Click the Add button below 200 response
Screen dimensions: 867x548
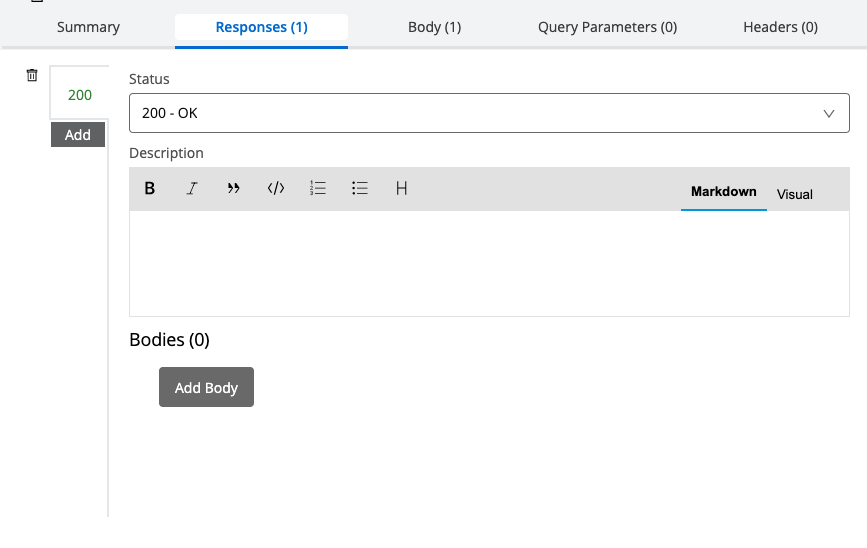coord(78,135)
